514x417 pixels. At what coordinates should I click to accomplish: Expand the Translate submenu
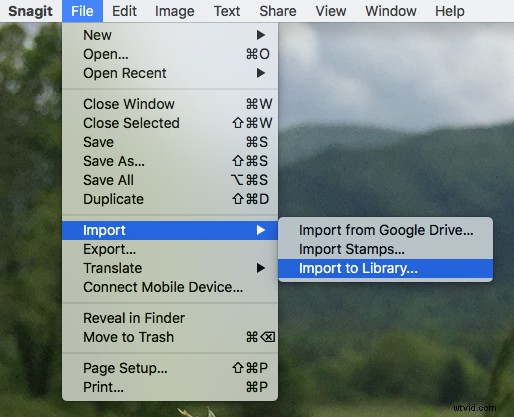(x=170, y=268)
